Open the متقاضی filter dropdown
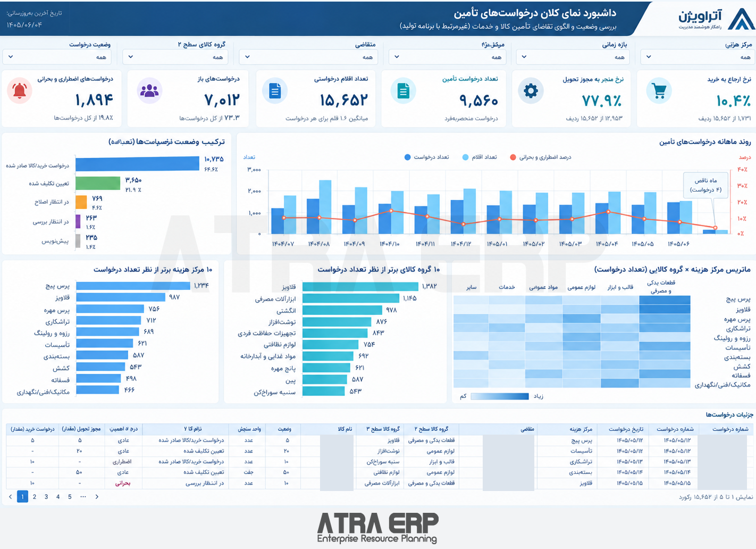 tap(308, 57)
